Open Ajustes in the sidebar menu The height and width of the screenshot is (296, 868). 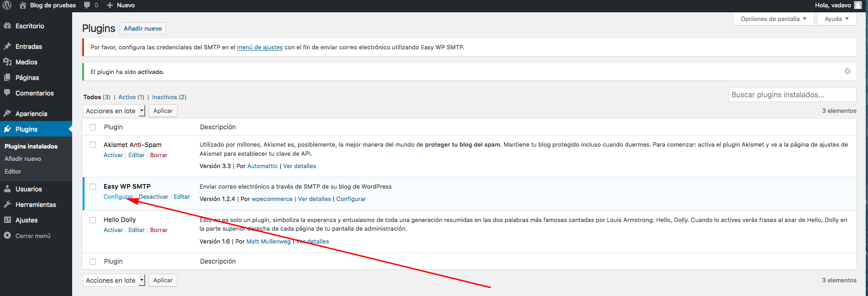tap(26, 220)
